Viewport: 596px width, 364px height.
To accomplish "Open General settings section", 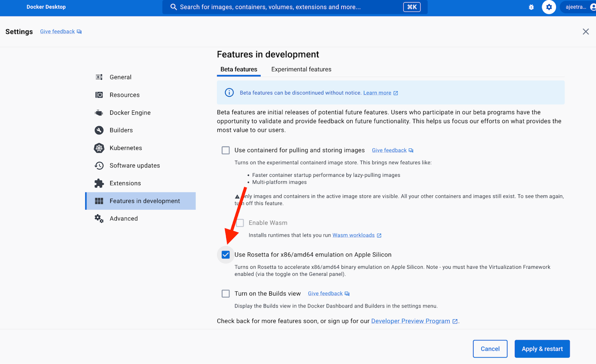I will [x=140, y=77].
